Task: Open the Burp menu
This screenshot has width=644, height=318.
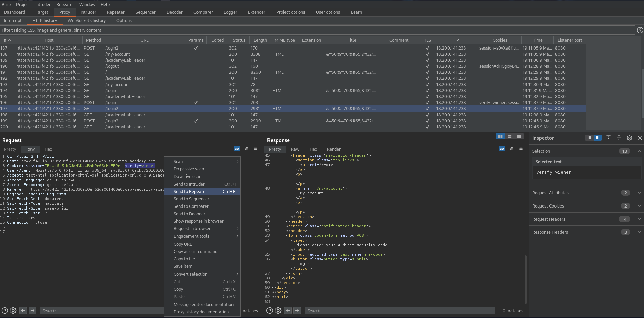Action: tap(6, 4)
